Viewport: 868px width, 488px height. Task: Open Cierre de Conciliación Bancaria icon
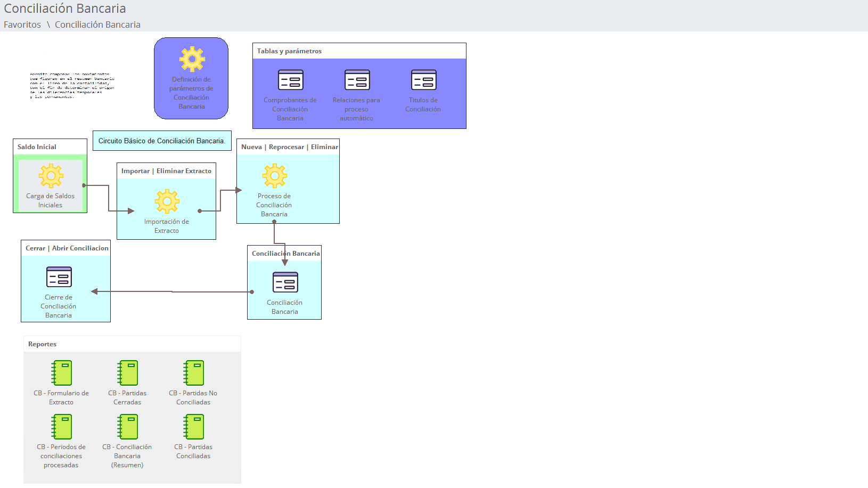coord(59,277)
